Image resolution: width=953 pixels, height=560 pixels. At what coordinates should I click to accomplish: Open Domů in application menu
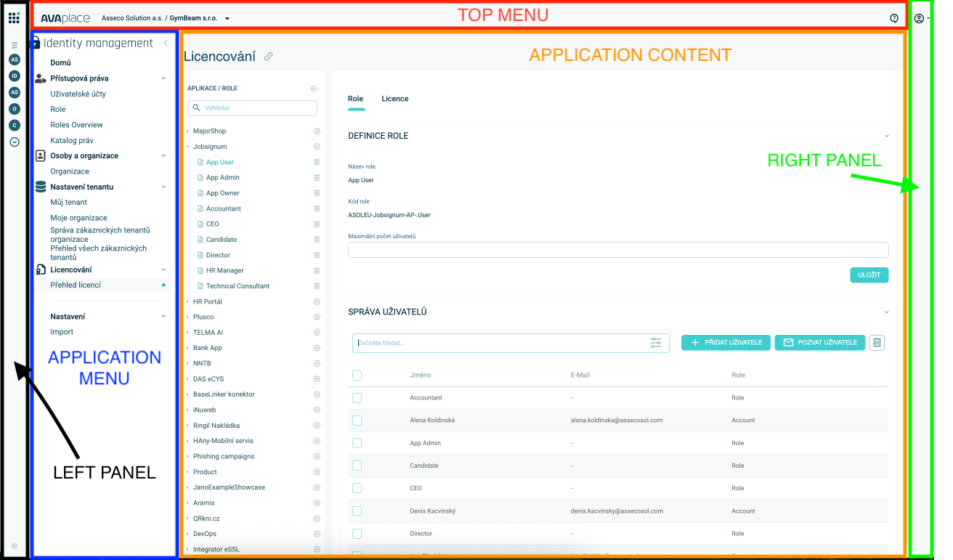coord(60,63)
